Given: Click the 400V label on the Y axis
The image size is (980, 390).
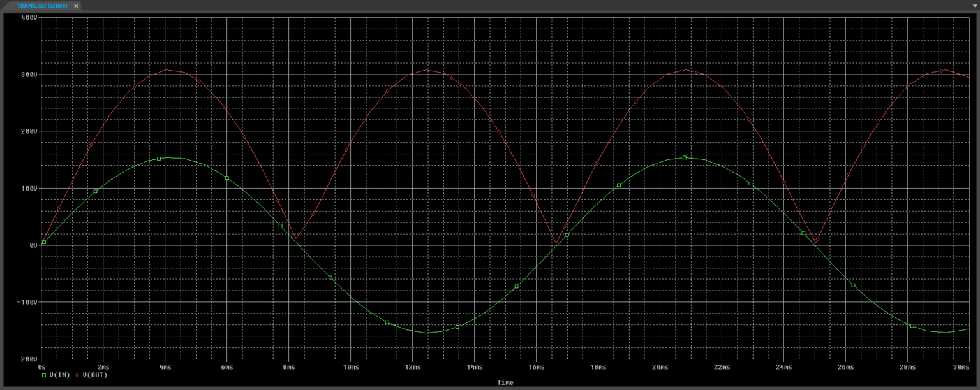Looking at the screenshot, I should [x=29, y=18].
